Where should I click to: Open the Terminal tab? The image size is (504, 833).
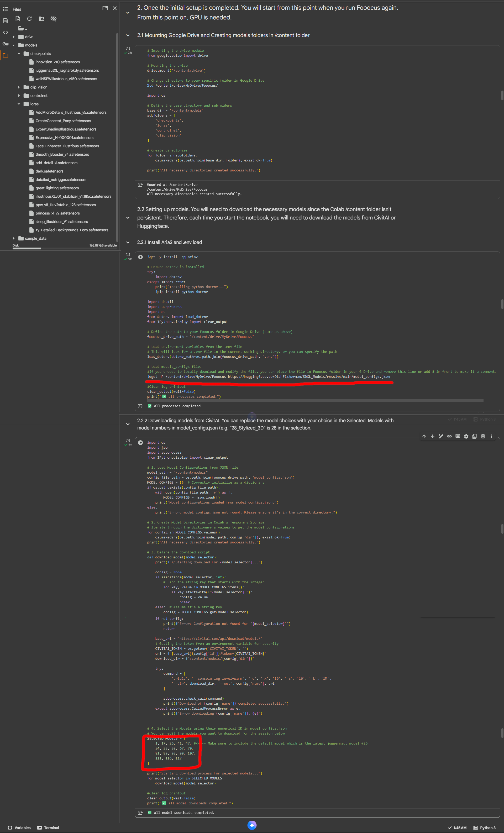coord(48,827)
